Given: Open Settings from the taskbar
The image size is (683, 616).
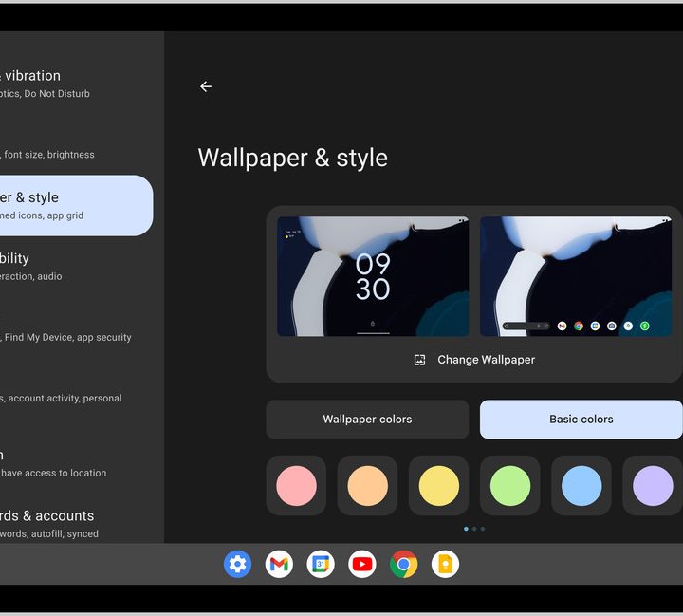Looking at the screenshot, I should (237, 565).
